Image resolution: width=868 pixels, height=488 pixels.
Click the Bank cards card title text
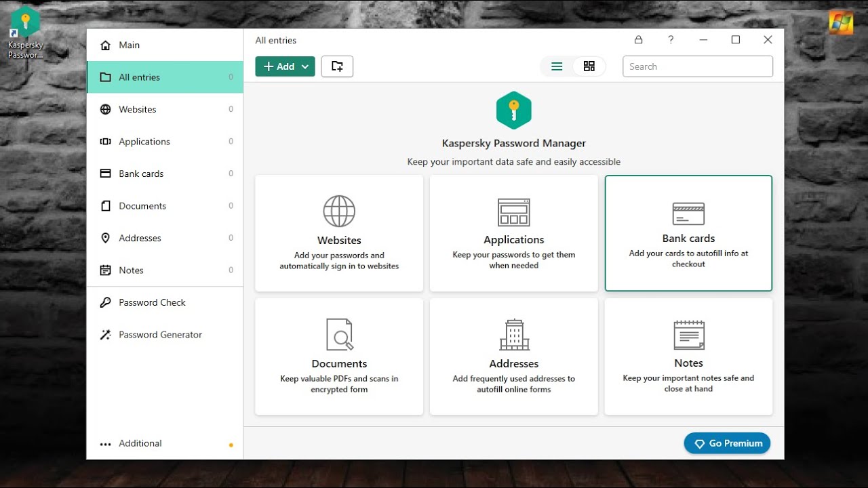[x=688, y=239]
